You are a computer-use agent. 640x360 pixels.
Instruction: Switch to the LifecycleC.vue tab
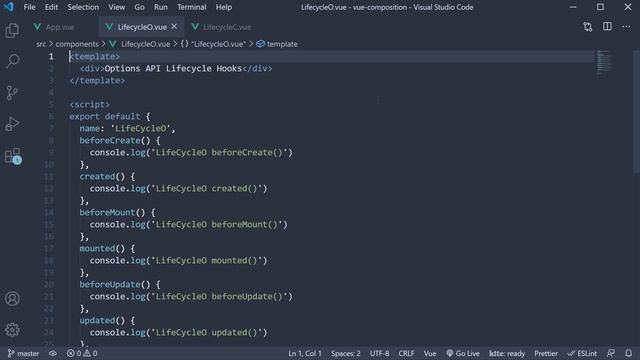pos(227,27)
